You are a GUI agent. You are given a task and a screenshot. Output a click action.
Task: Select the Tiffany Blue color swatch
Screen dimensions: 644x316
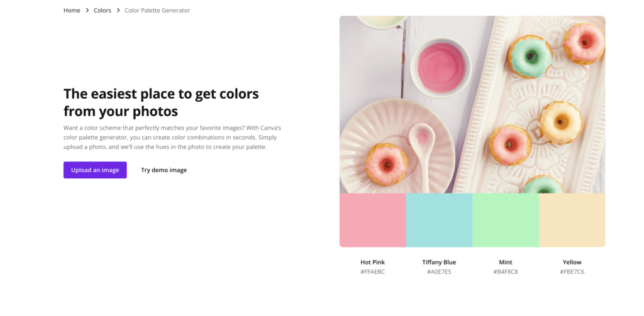439,220
